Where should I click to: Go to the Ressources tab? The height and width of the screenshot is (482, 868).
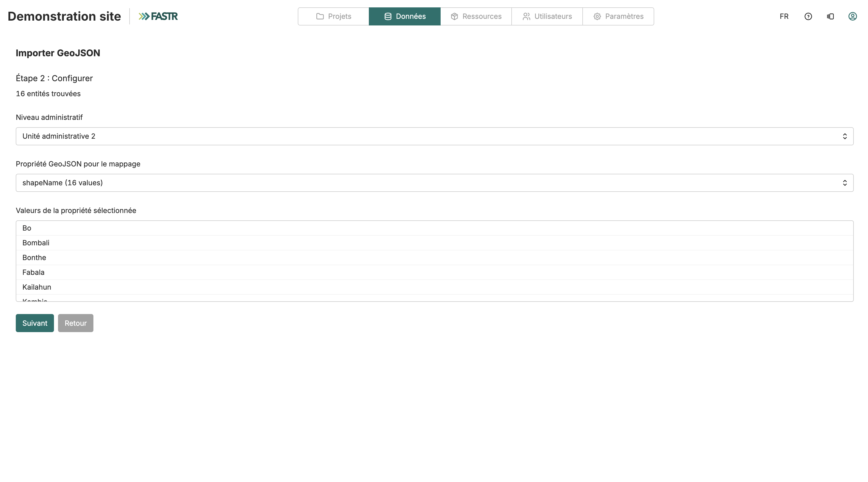476,17
